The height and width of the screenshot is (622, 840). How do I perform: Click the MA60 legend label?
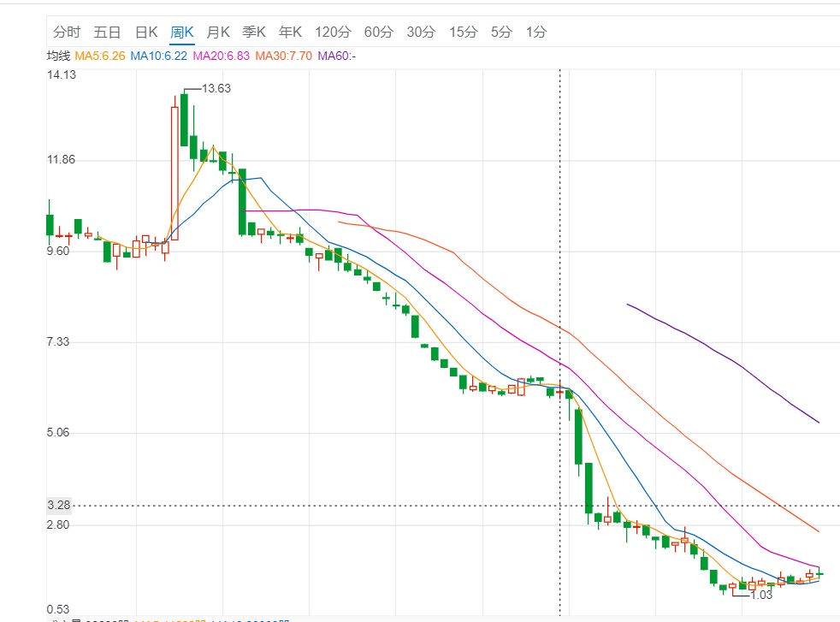[337, 56]
